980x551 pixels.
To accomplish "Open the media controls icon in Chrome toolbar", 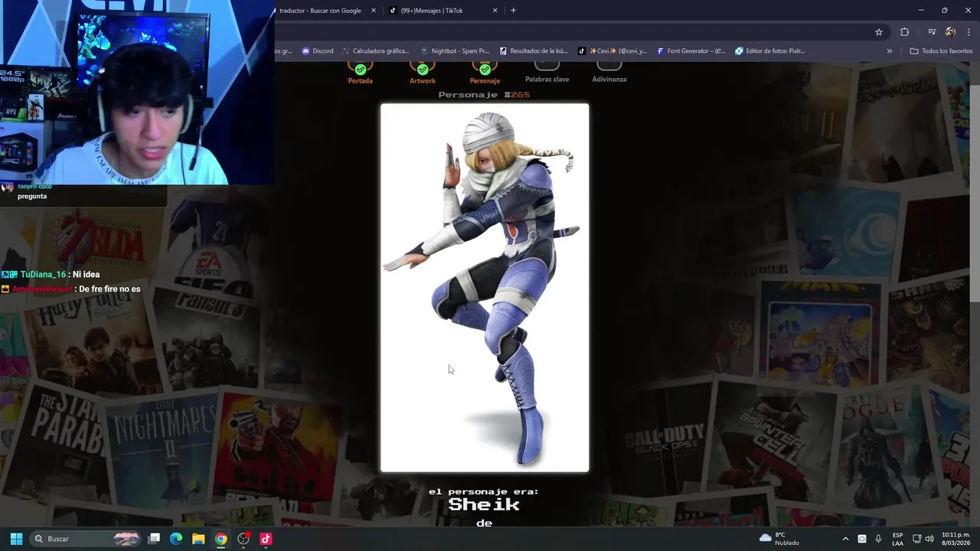I will (932, 32).
